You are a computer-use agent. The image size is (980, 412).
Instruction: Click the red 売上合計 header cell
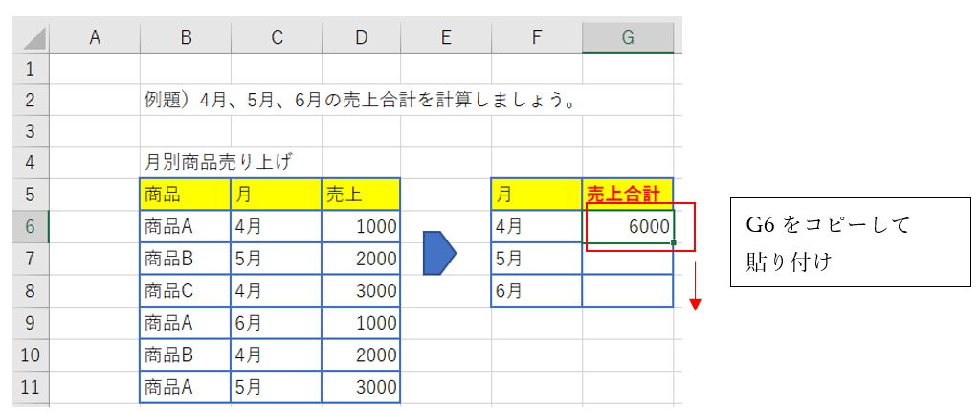(628, 195)
